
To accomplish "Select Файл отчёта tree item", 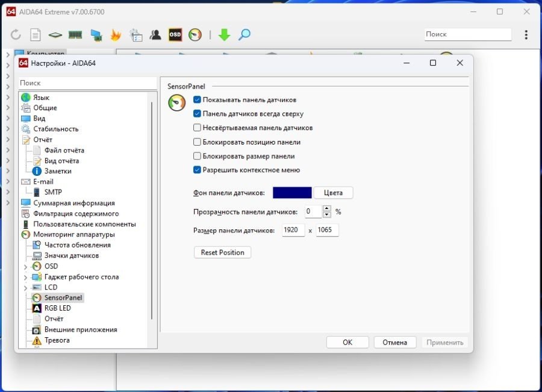I will [64, 151].
